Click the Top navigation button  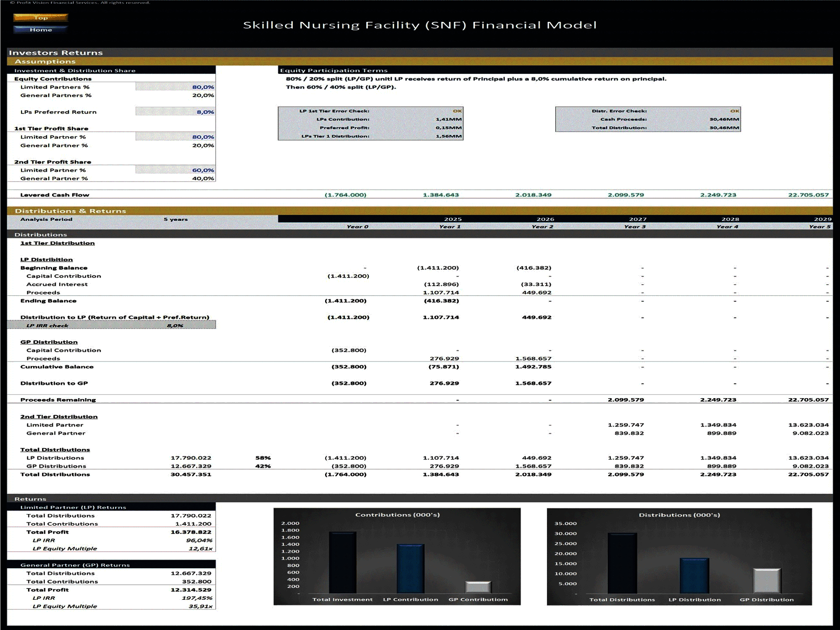pos(41,18)
